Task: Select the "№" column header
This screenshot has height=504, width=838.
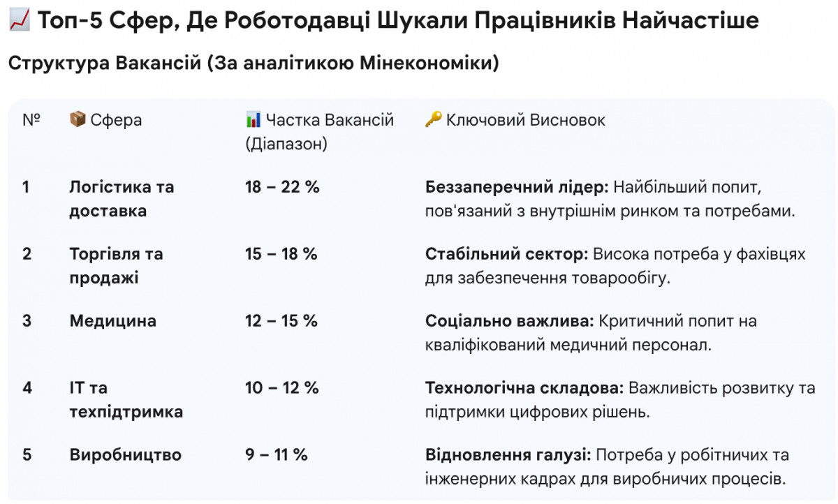Action: 31,120
